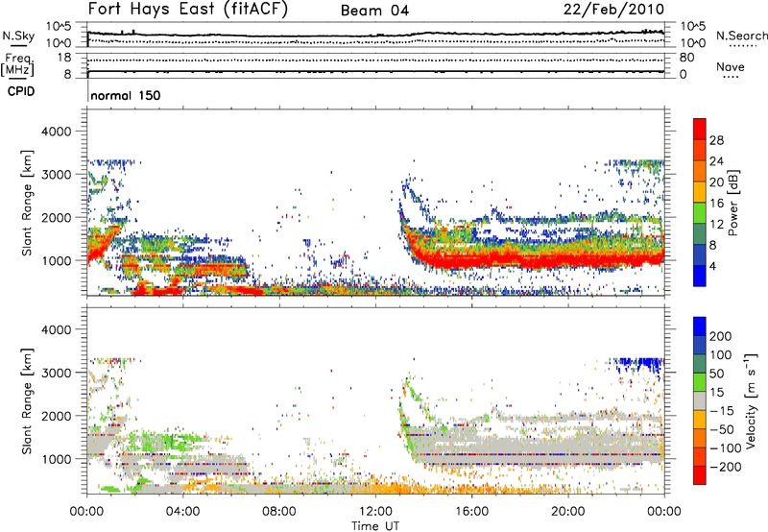This screenshot has height=532, width=768.
Task: Click the '3000' tick on the velocity panel
Action: coord(56,373)
